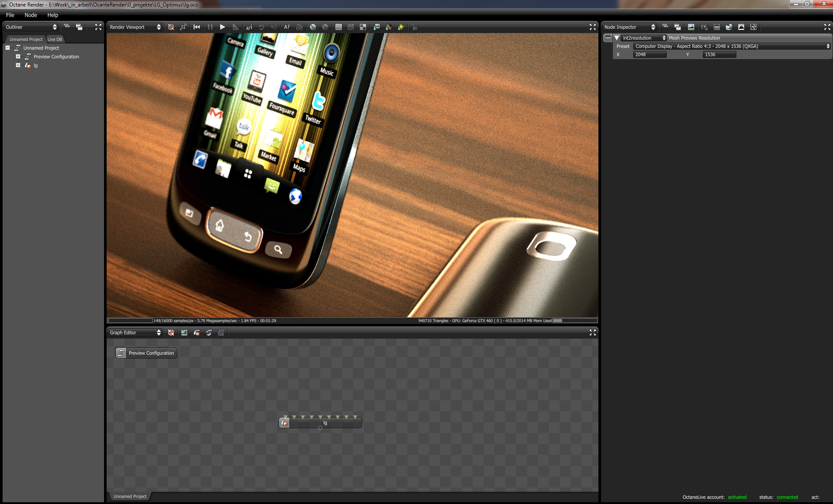Select Preview Configuration in the Outliner
Image resolution: width=833 pixels, height=504 pixels.
click(x=57, y=57)
